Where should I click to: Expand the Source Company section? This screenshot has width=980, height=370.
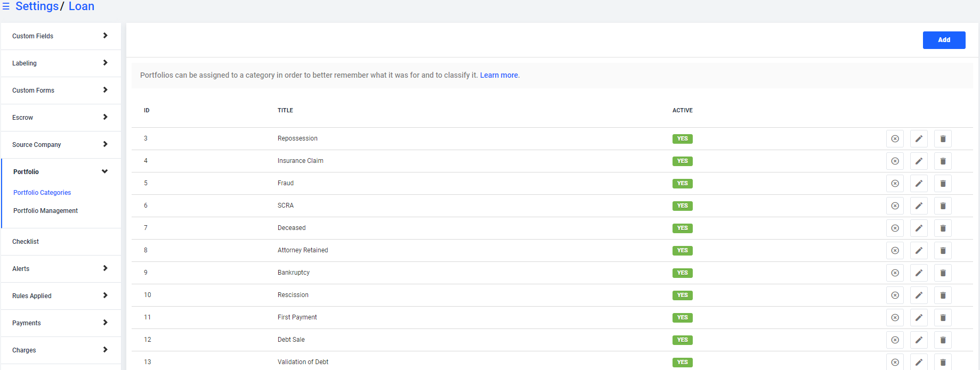61,145
